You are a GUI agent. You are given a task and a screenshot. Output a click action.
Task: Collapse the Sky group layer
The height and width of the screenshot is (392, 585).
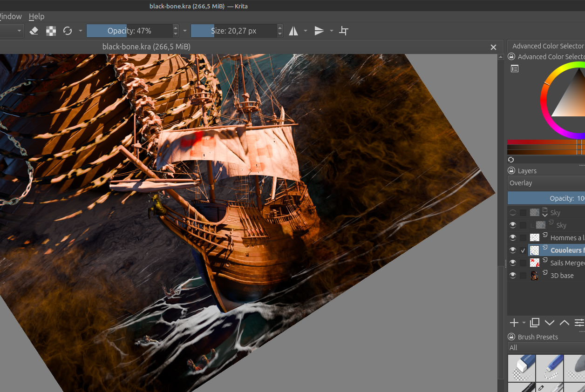545,215
